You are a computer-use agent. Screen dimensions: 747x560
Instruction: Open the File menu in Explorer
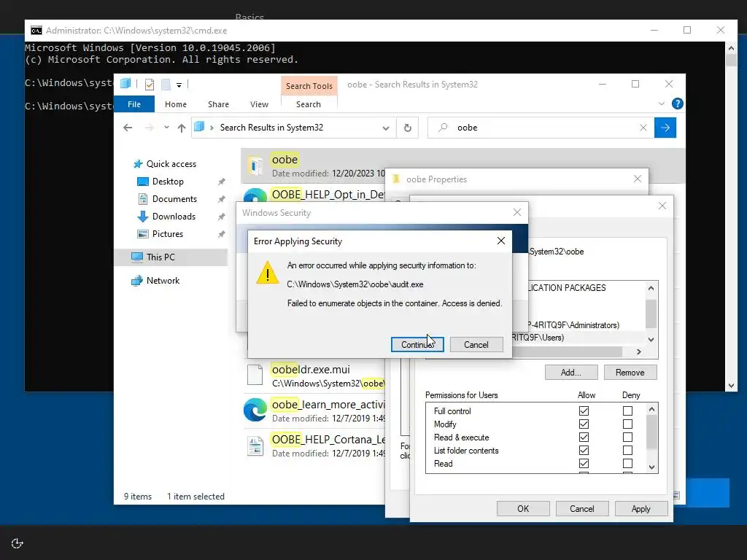134,104
